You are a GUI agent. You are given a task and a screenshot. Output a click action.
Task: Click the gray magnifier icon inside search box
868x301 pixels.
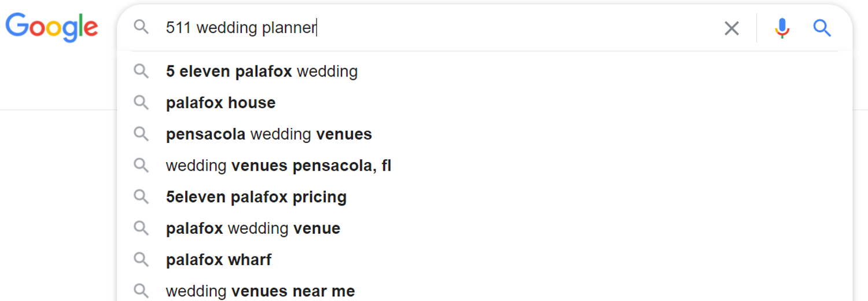click(x=141, y=27)
